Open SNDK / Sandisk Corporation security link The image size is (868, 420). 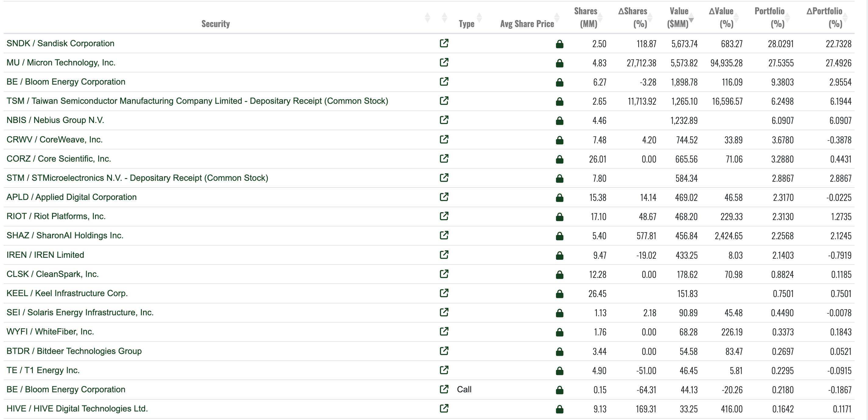pos(60,44)
